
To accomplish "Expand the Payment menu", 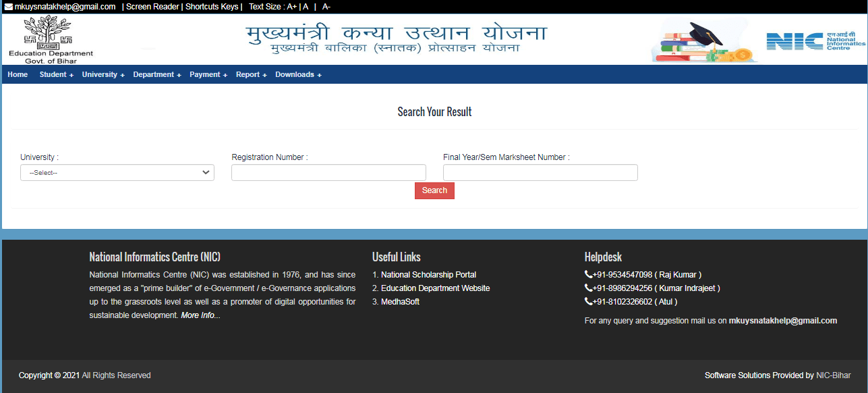I will pyautogui.click(x=208, y=75).
